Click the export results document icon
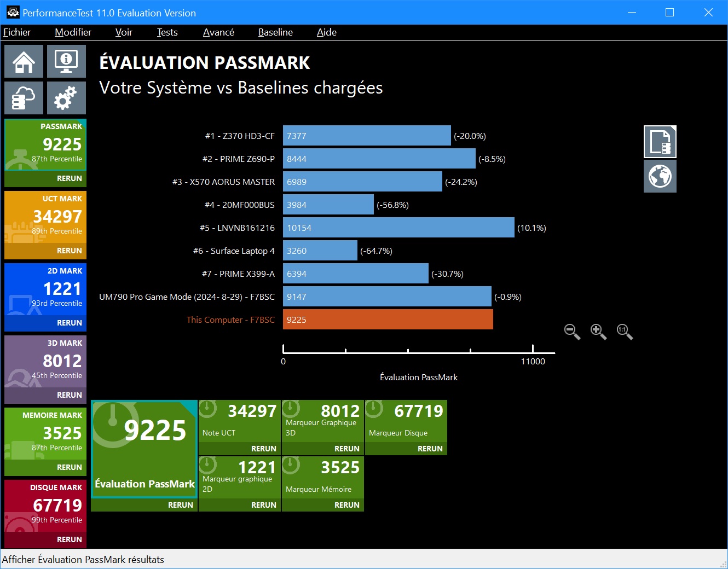728x569 pixels. click(660, 142)
